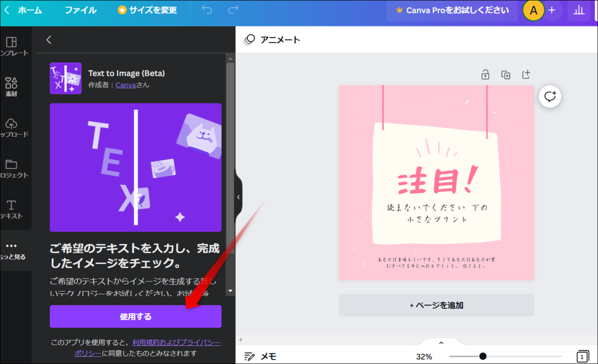This screenshot has height=364, width=598.
Task: Open the projects folder sidebar tab
Action: 11,169
